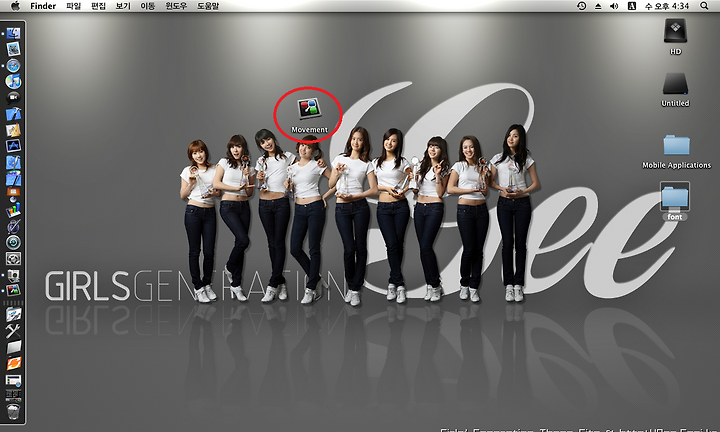The width and height of the screenshot is (720, 432).
Task: Click the 'font' folder label
Action: [x=675, y=217]
